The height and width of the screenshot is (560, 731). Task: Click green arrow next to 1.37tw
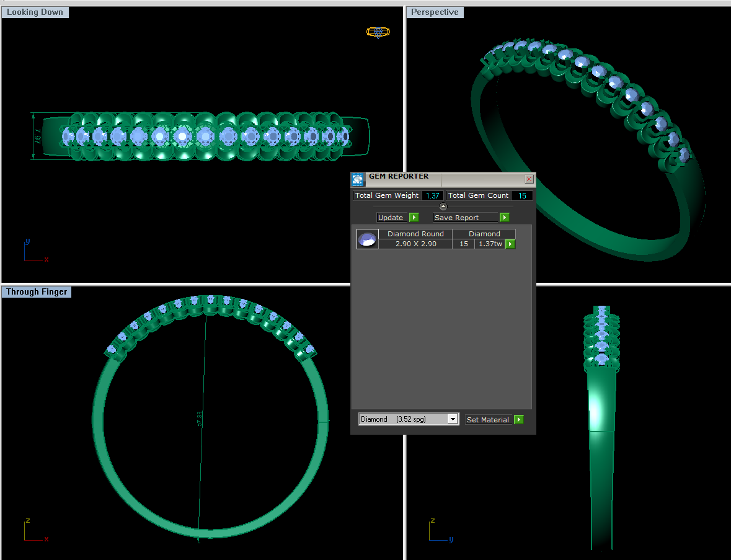(510, 244)
